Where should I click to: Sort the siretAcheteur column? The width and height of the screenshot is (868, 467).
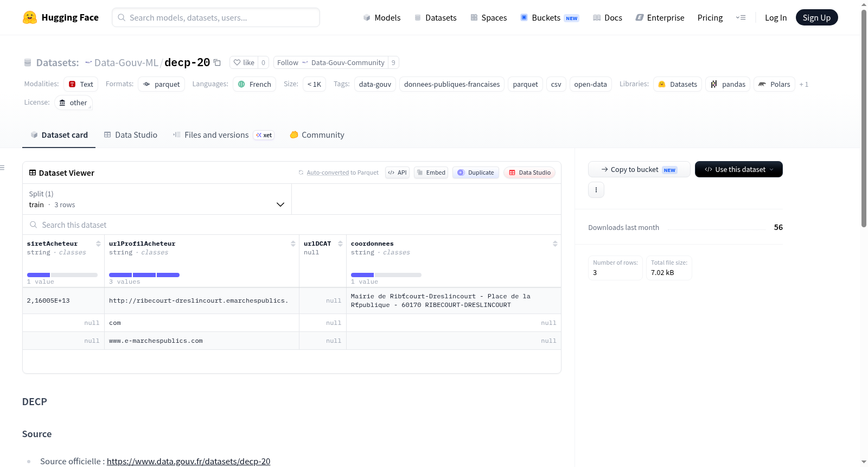click(x=98, y=244)
